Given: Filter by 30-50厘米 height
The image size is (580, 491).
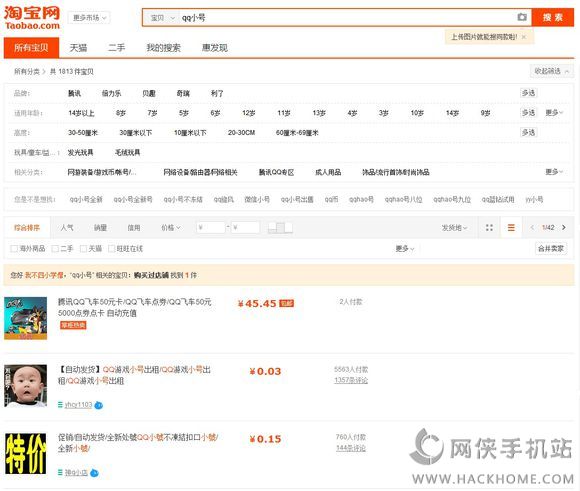Looking at the screenshot, I should tap(83, 133).
